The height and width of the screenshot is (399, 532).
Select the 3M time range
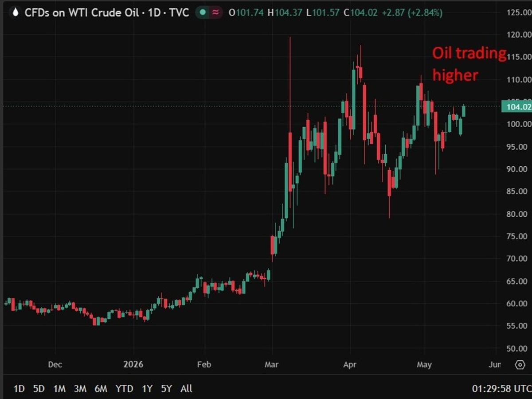(x=80, y=389)
